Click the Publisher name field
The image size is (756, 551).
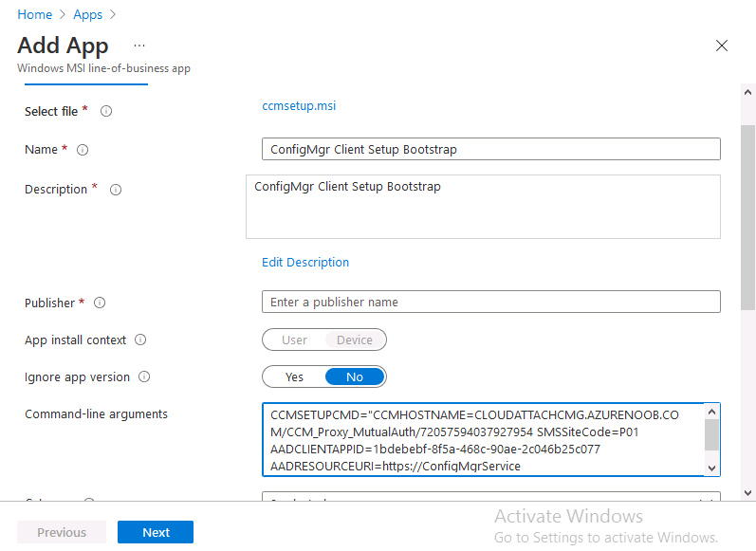490,302
